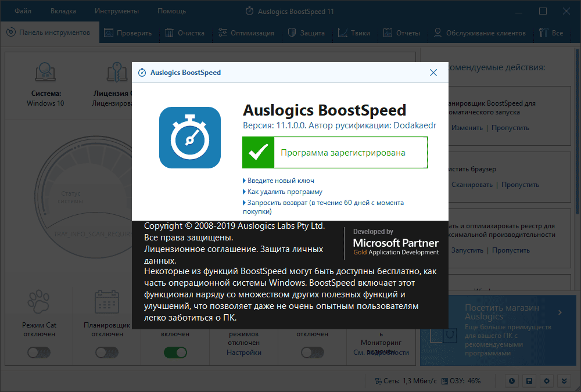The image size is (581, 392).
Task: Click the Программа зарегистрирована status box
Action: coord(335,153)
